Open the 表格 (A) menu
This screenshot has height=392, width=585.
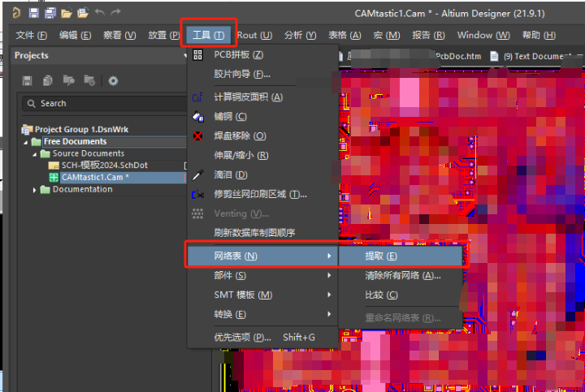[344, 35]
